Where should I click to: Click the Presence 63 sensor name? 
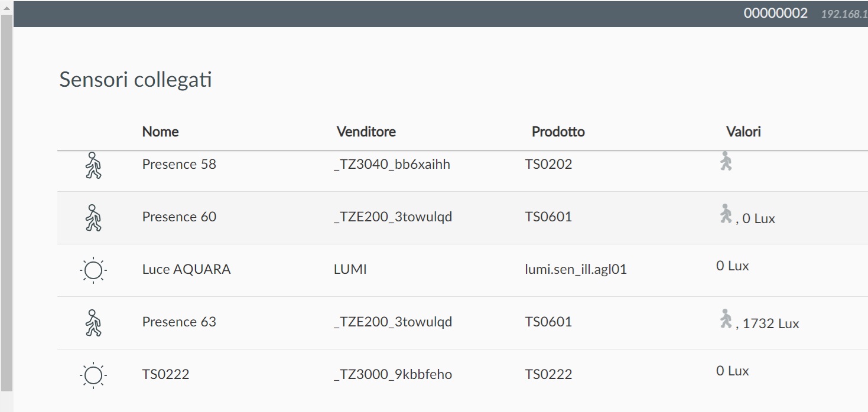pos(179,322)
